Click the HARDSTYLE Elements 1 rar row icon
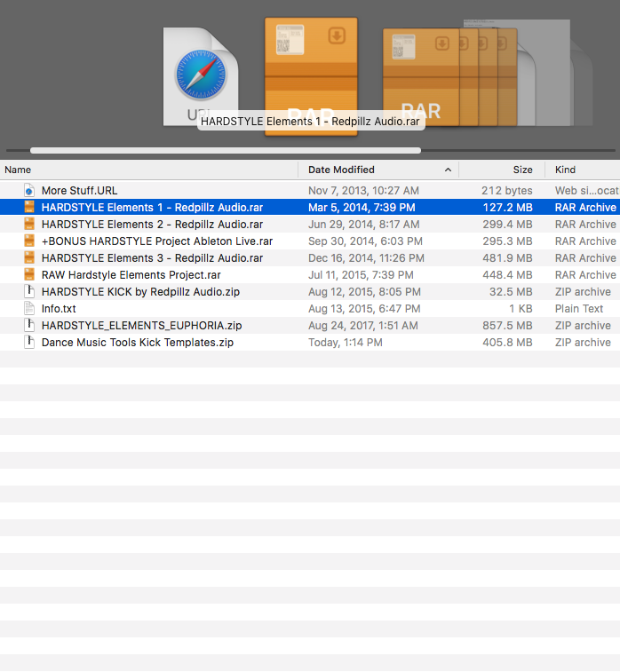This screenshot has height=672, width=620. pyautogui.click(x=29, y=208)
